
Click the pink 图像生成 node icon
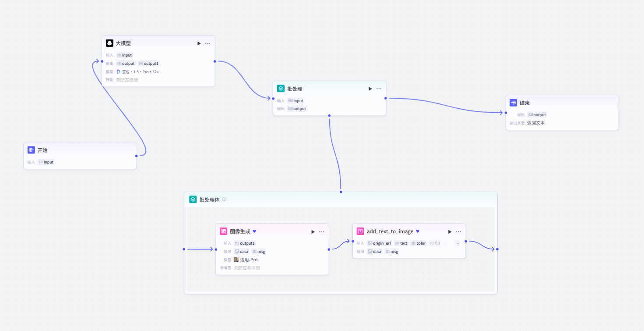pos(223,231)
